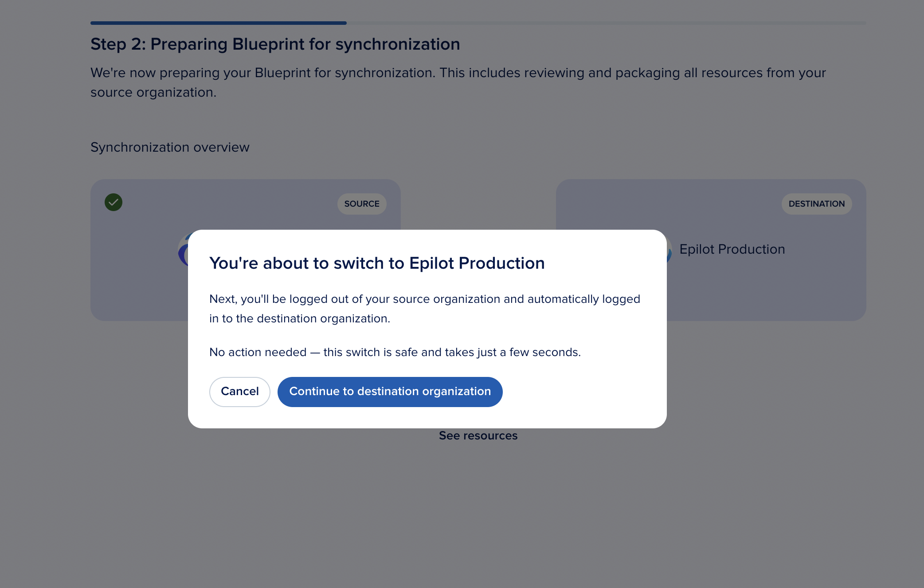
Task: Click the DESTINATION badge label
Action: (816, 204)
